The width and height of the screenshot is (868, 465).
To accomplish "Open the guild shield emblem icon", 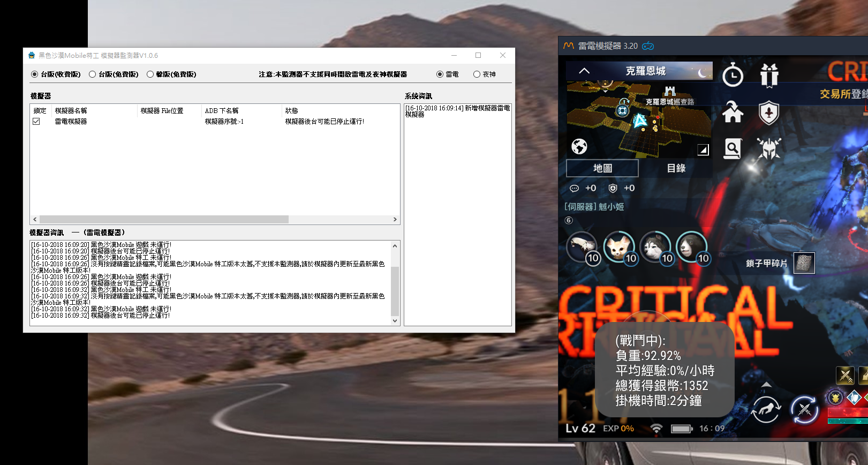I will click(769, 112).
